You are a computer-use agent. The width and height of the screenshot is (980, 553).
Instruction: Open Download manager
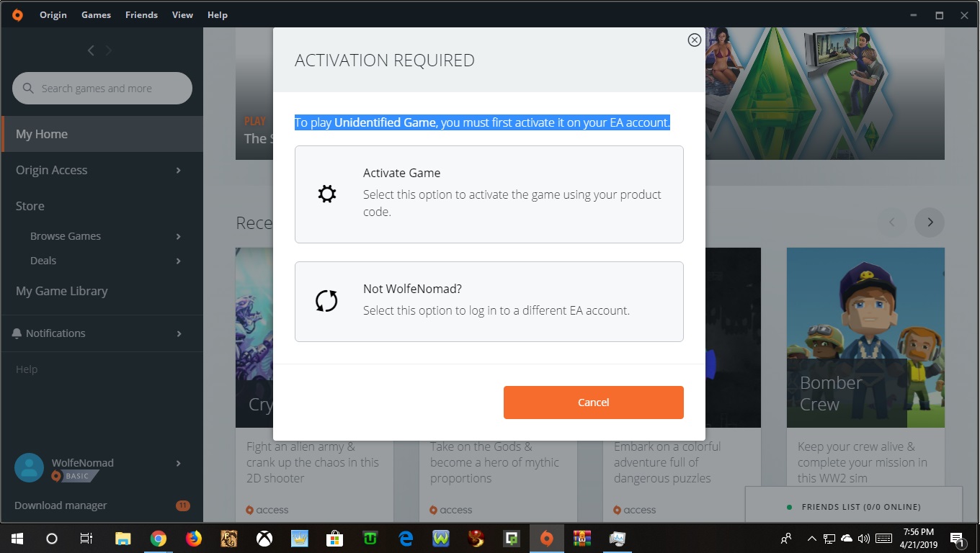pos(61,505)
